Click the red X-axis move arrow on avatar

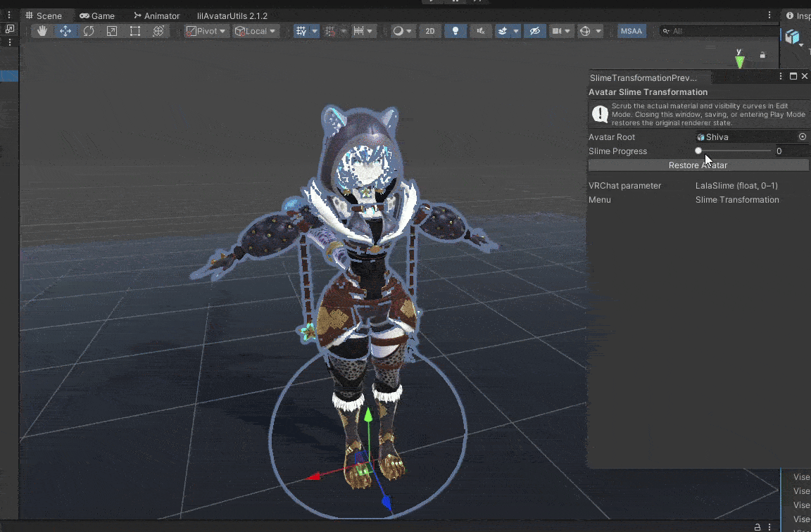[x=313, y=476]
